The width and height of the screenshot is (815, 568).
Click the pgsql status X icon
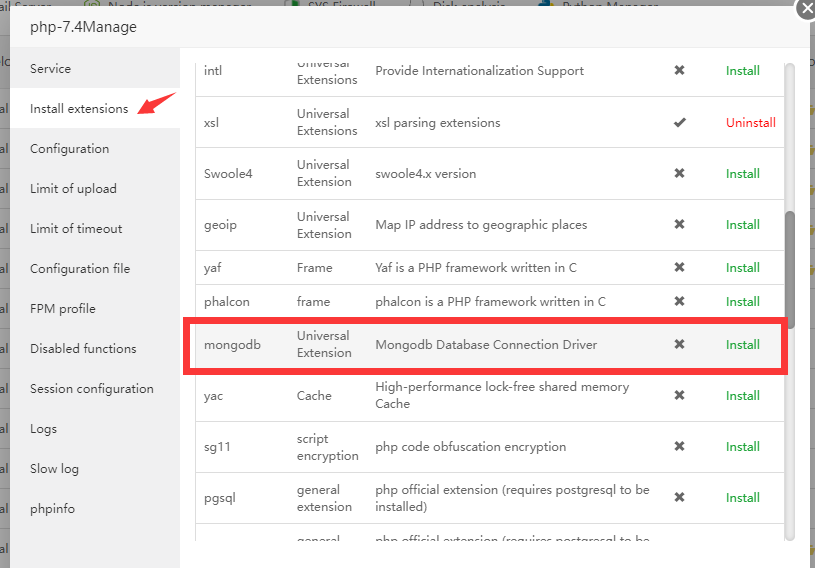coord(679,497)
